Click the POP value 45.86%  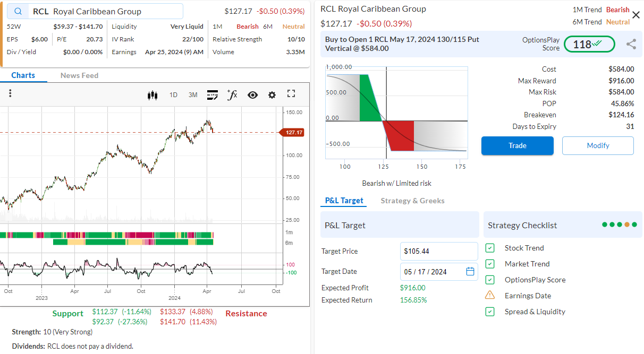coord(623,103)
